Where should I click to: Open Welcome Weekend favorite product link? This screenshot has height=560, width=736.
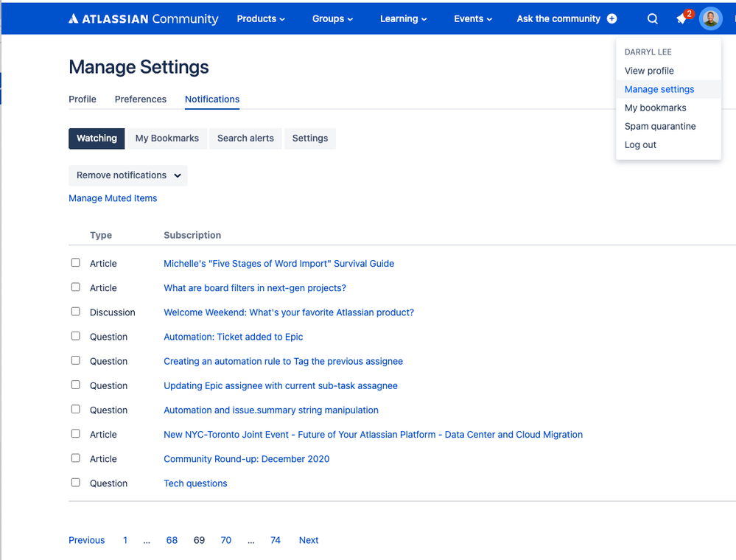[289, 312]
